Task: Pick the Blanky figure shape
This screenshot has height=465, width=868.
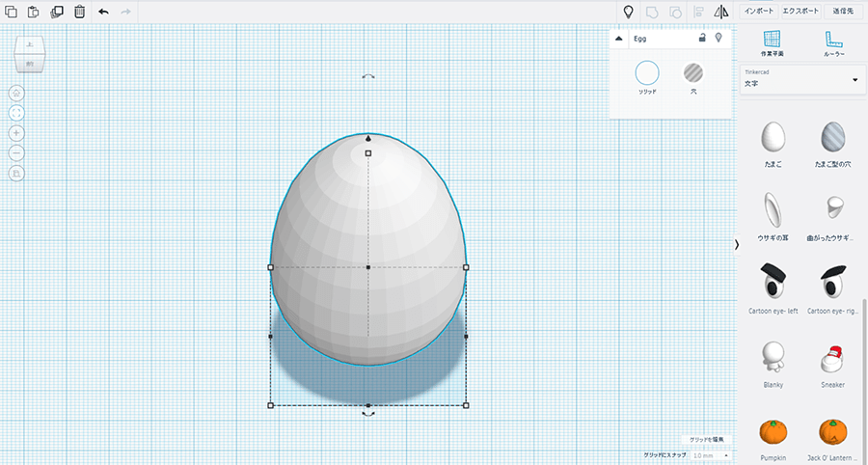Action: tap(773, 357)
